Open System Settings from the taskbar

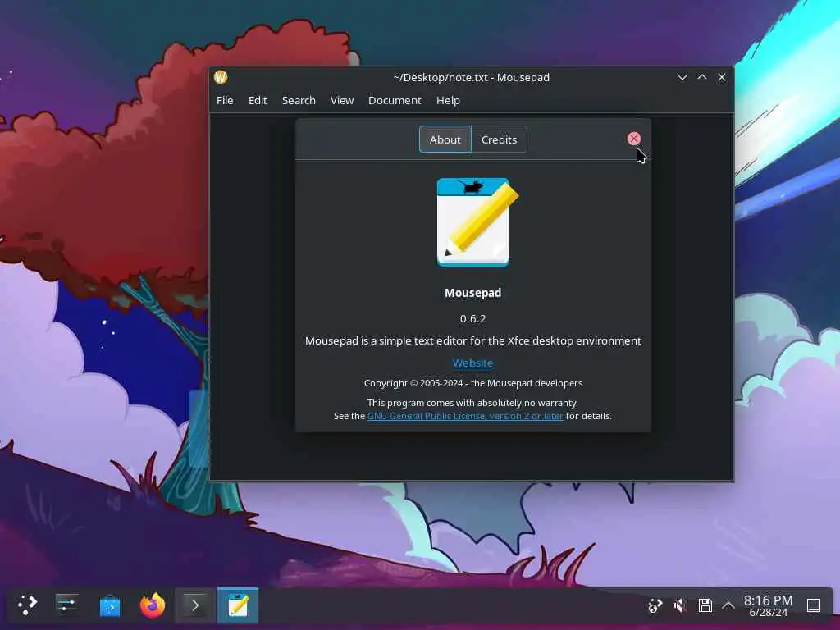pos(67,605)
